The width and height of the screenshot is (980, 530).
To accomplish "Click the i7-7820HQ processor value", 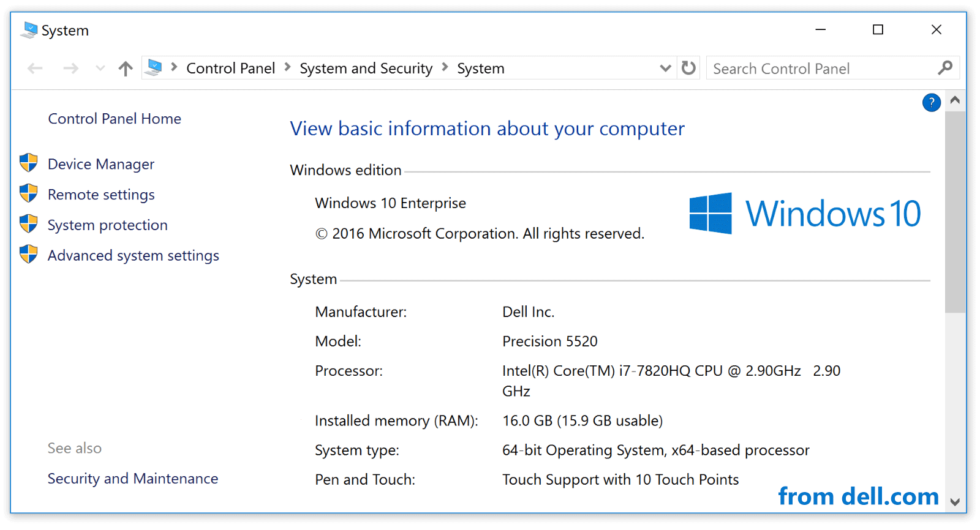I will (x=671, y=381).
